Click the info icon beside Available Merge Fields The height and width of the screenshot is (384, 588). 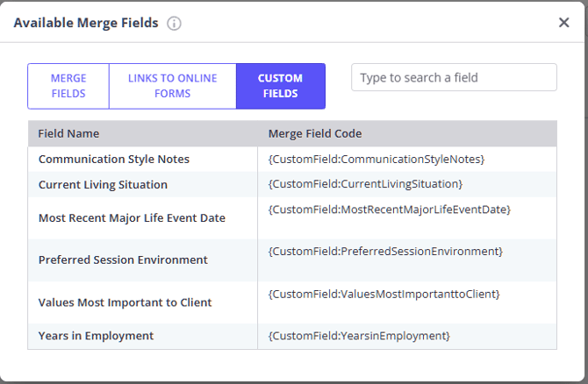[174, 24]
